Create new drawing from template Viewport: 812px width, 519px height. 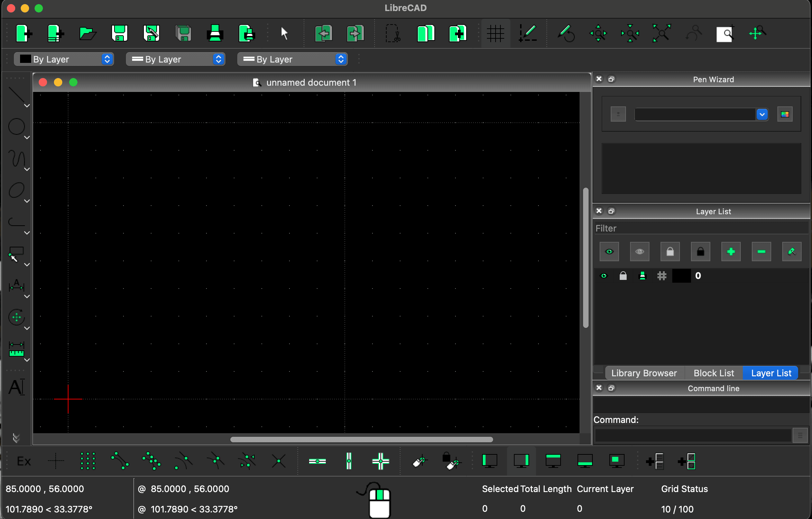point(55,34)
